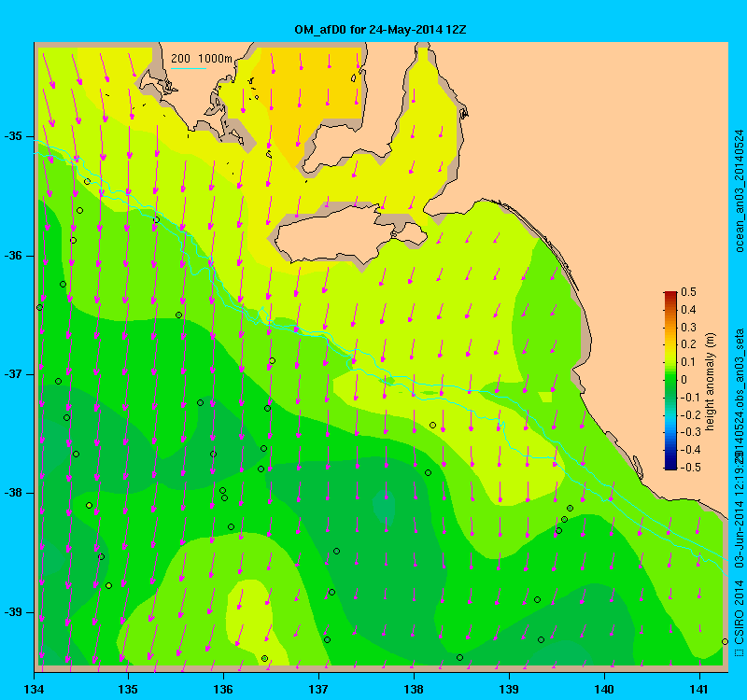Click the 0.4 colorbar tick value
Screen dimensions: 747x700
pos(688,310)
